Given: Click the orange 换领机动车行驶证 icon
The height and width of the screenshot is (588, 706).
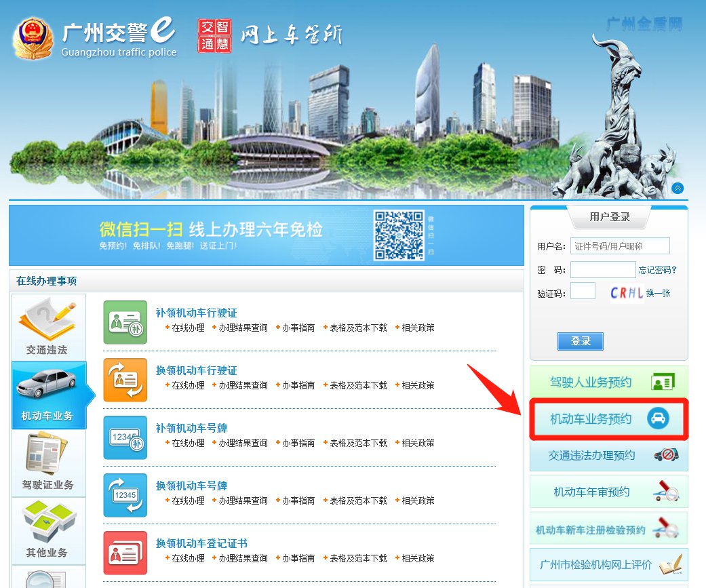Looking at the screenshot, I should 125,380.
